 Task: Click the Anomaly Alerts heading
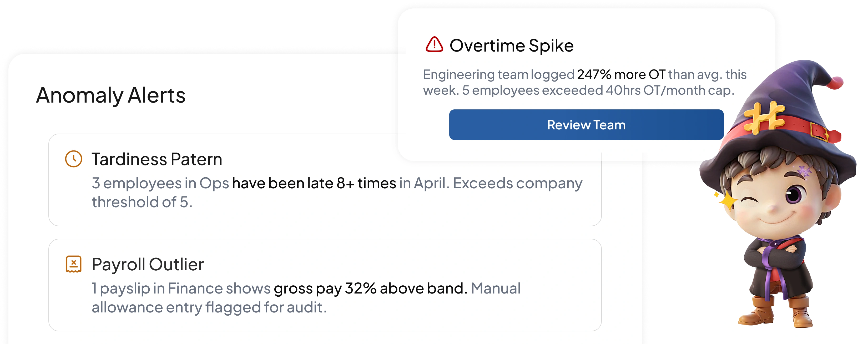pyautogui.click(x=111, y=95)
